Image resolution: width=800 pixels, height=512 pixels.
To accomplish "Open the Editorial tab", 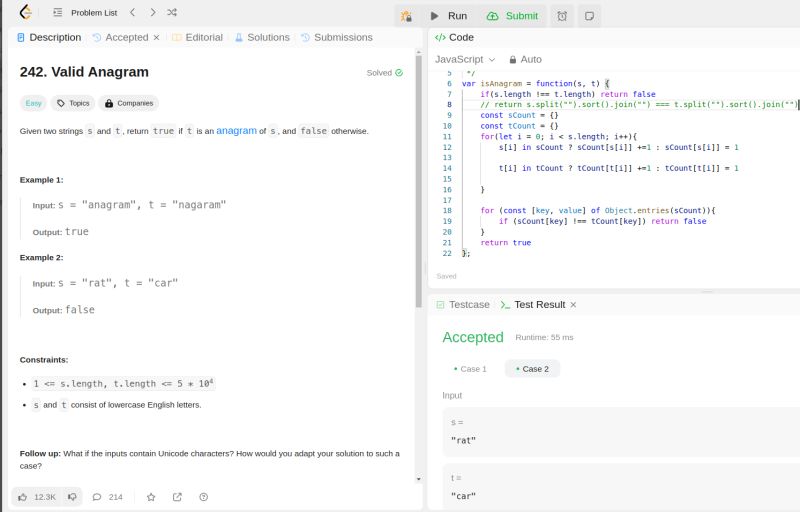I will click(197, 37).
